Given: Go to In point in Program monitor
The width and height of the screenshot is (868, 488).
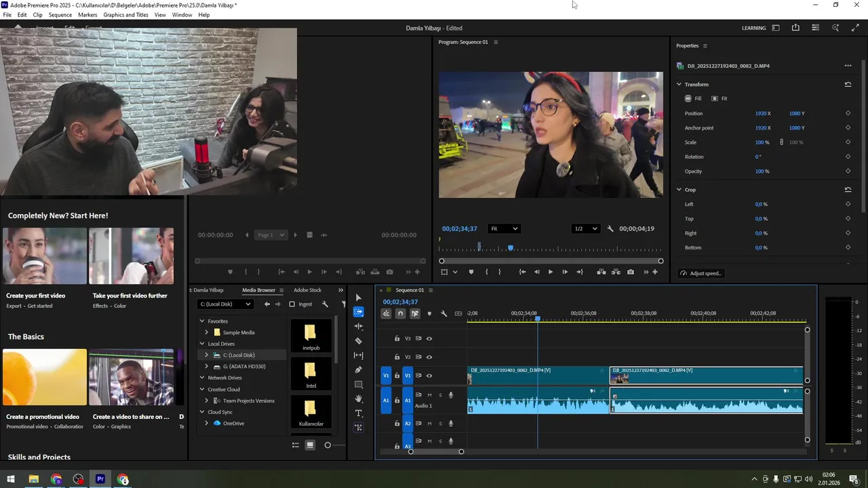Looking at the screenshot, I should 522,272.
